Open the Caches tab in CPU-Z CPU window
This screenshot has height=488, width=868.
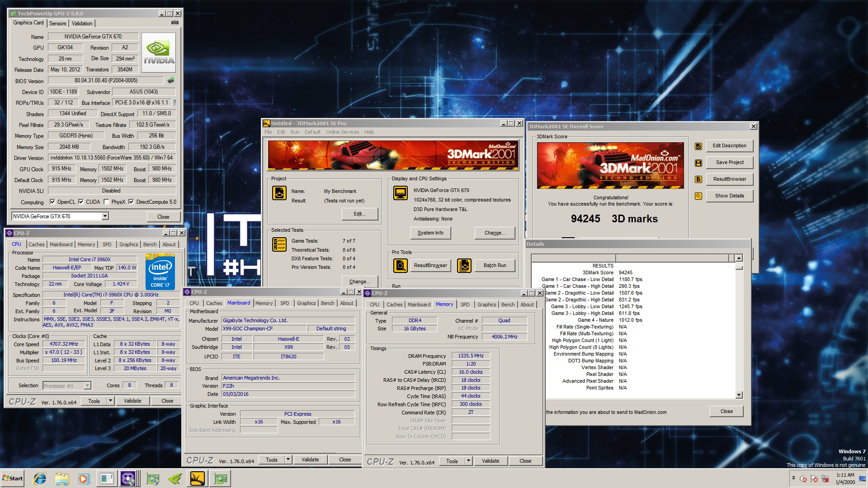click(x=37, y=244)
